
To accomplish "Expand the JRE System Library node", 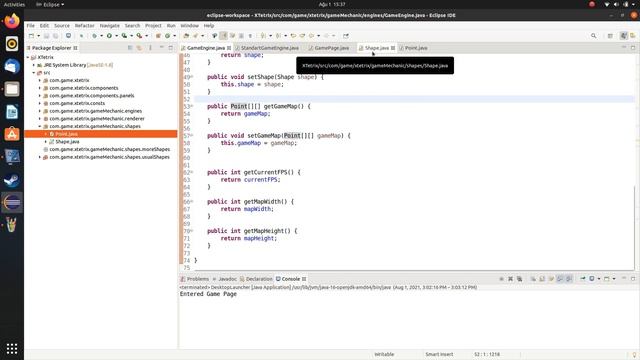I will tap(34, 65).
